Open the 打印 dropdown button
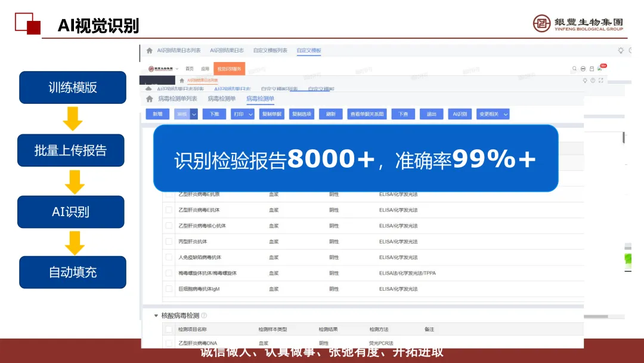The width and height of the screenshot is (644, 363). coord(242,114)
